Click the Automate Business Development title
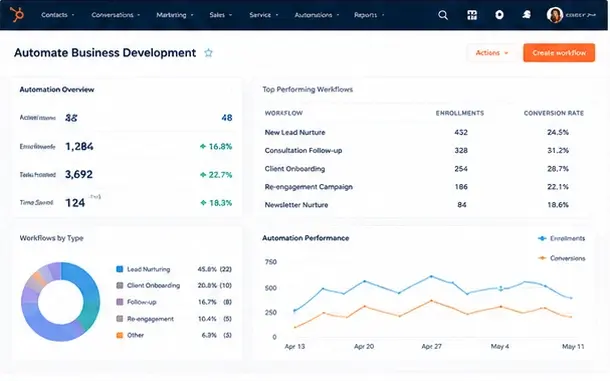The image size is (610, 381). pyautogui.click(x=105, y=53)
